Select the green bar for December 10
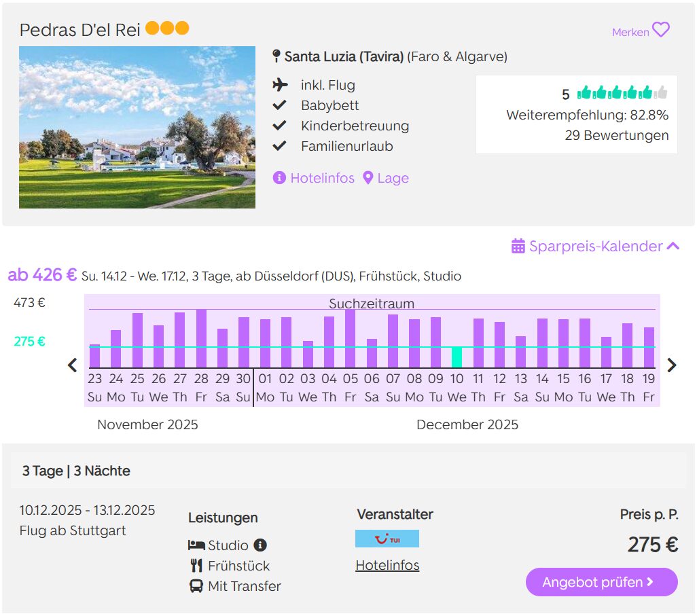 [457, 357]
